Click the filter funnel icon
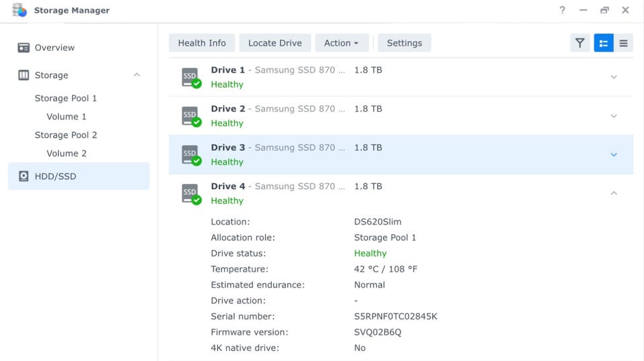644x361 pixels. point(580,43)
